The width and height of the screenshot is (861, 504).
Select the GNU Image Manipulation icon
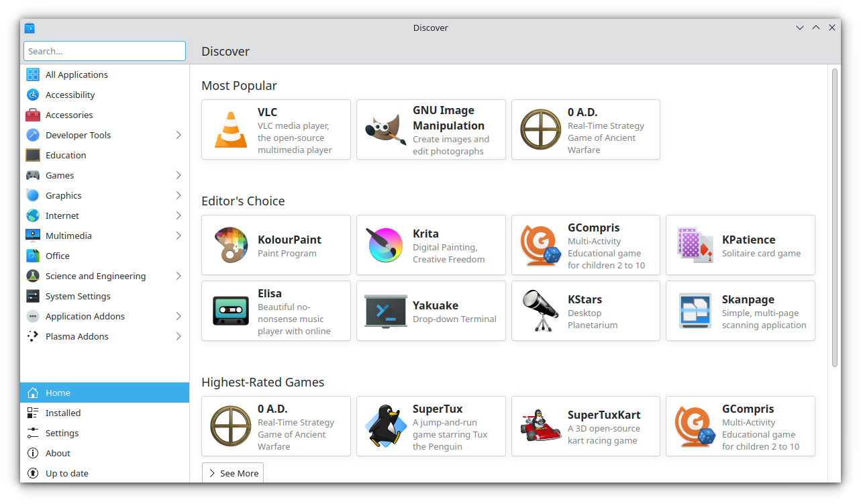click(385, 130)
